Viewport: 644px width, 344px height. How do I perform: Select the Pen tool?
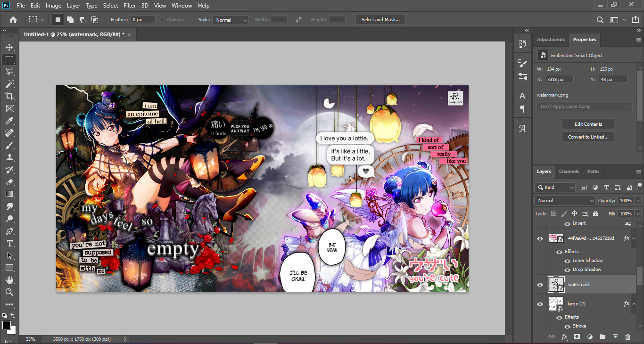[x=9, y=231]
